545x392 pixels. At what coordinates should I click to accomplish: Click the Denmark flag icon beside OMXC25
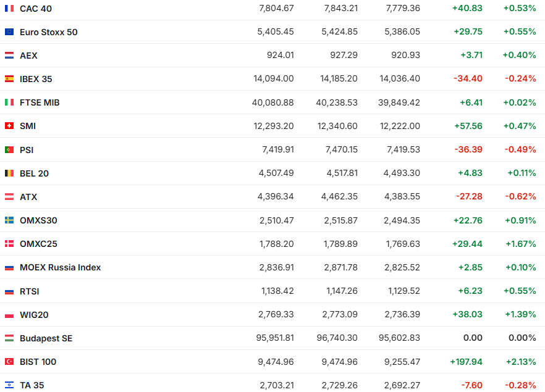tap(9, 244)
